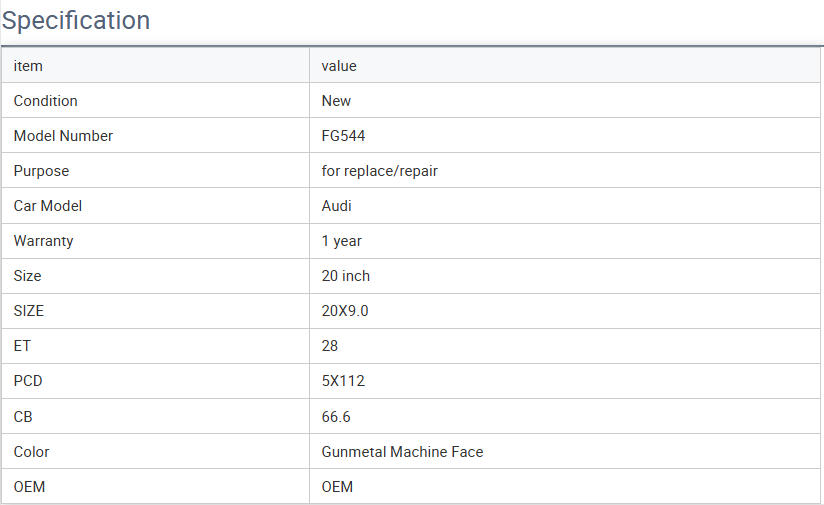Select the '1 year' warranty value
The height and width of the screenshot is (505, 824).
pyautogui.click(x=341, y=241)
